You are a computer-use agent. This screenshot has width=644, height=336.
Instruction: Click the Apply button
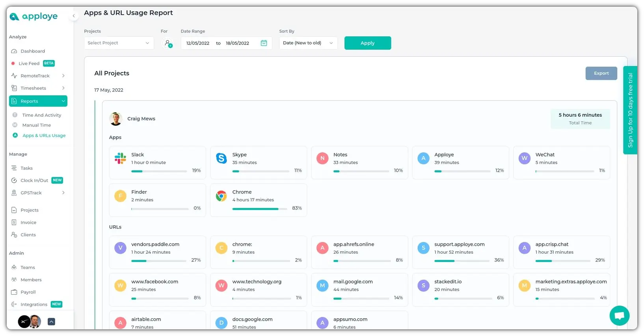point(367,43)
